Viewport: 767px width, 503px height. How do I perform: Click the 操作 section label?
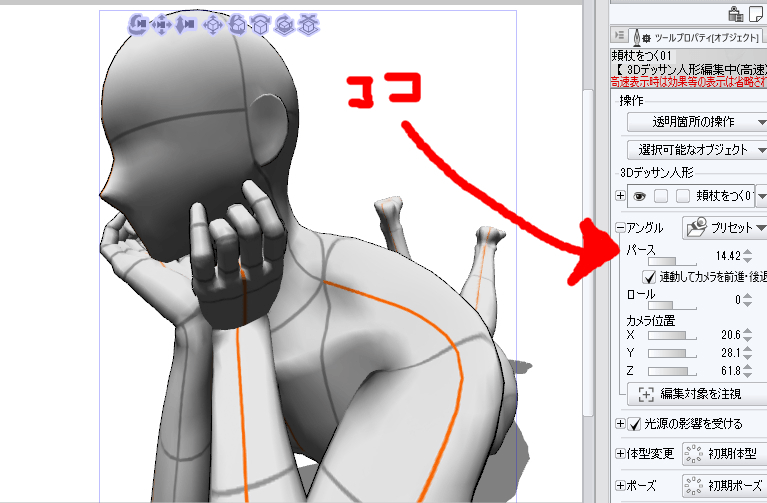pyautogui.click(x=631, y=101)
